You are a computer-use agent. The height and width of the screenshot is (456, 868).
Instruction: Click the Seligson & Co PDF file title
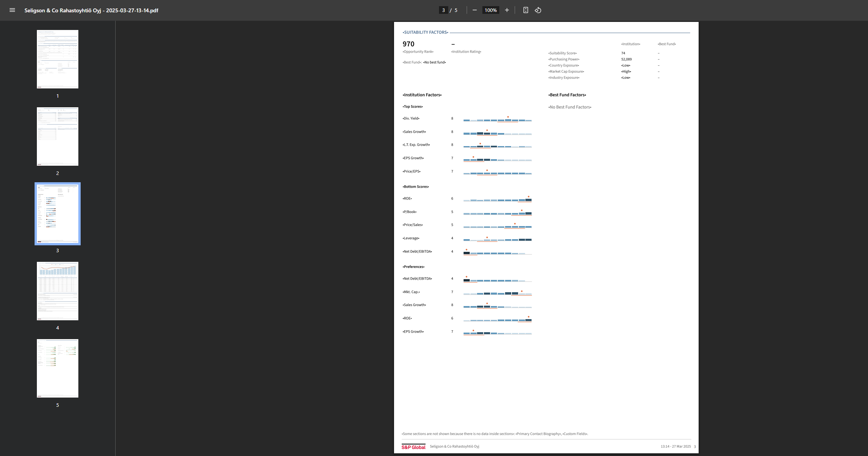coord(91,10)
